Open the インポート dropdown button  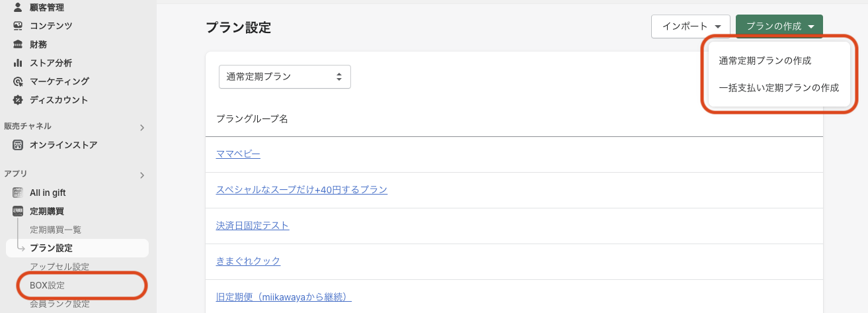coord(690,26)
